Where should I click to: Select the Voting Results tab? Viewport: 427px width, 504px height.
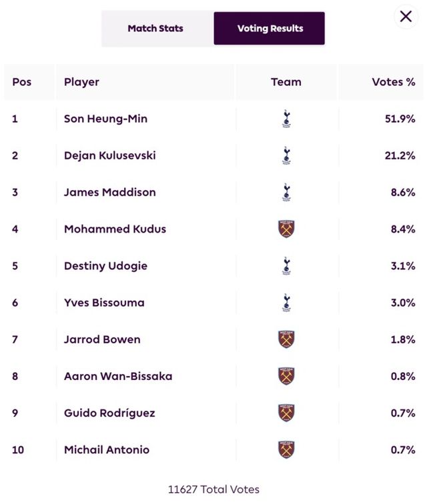coord(270,29)
